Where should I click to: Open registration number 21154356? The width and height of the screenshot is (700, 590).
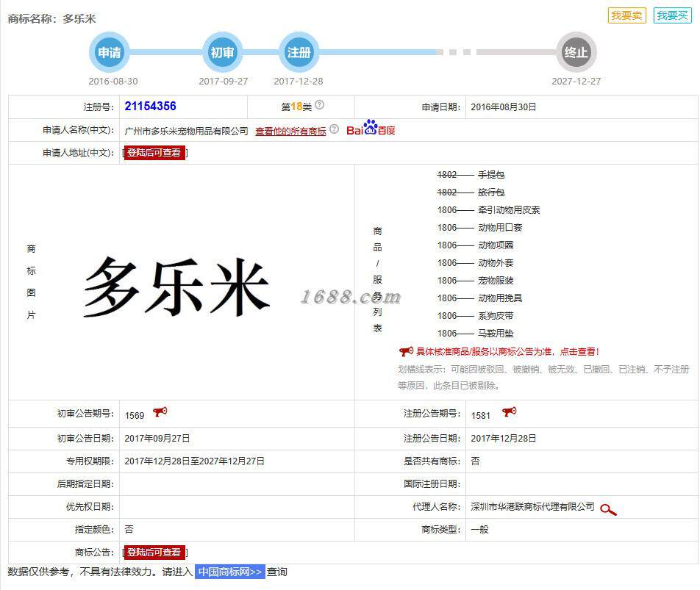click(151, 106)
